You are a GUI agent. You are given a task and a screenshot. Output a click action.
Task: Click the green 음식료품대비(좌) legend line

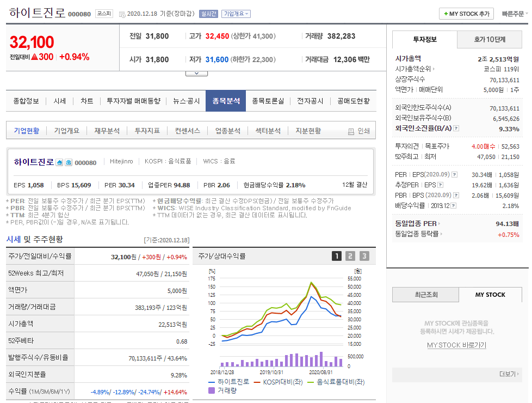pos(311,382)
